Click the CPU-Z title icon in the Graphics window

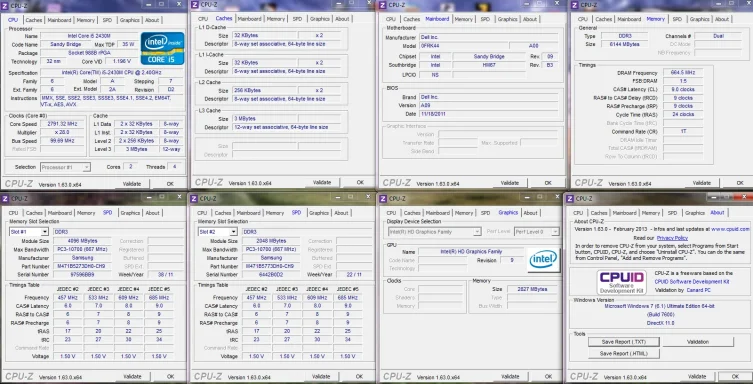(383, 198)
